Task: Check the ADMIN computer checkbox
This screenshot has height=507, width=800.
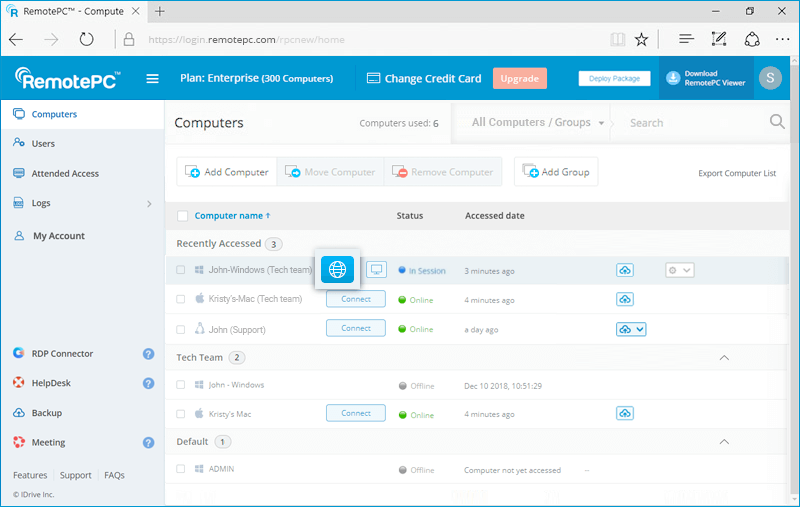Action: click(181, 469)
